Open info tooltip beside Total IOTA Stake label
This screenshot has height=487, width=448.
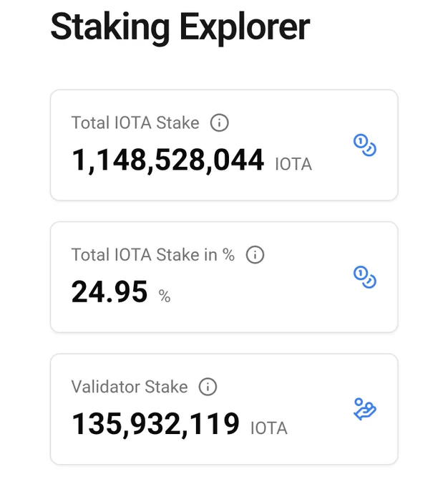coord(219,122)
